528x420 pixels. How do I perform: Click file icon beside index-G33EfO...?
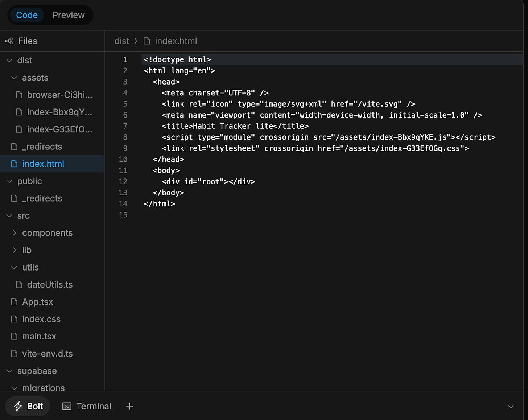[x=19, y=129]
